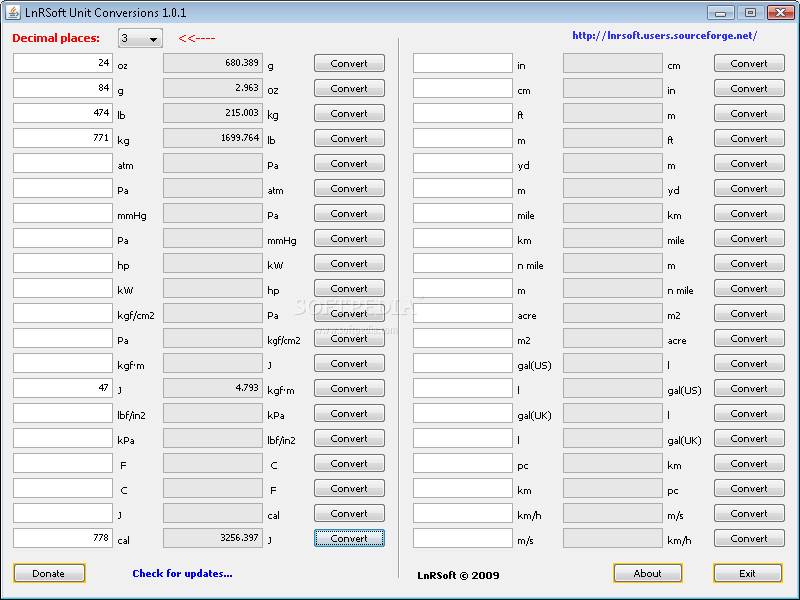800x600 pixels.
Task: Click the oz input field containing 24
Action: coord(63,63)
